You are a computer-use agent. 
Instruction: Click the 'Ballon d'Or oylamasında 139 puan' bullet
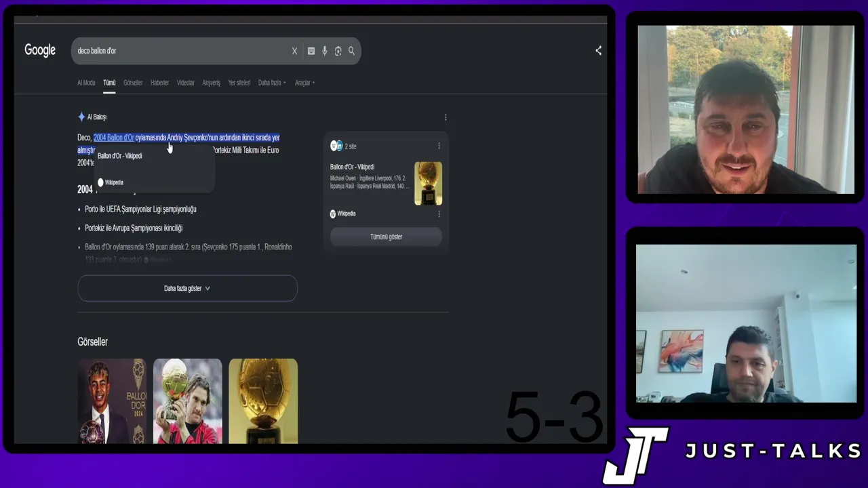point(189,253)
